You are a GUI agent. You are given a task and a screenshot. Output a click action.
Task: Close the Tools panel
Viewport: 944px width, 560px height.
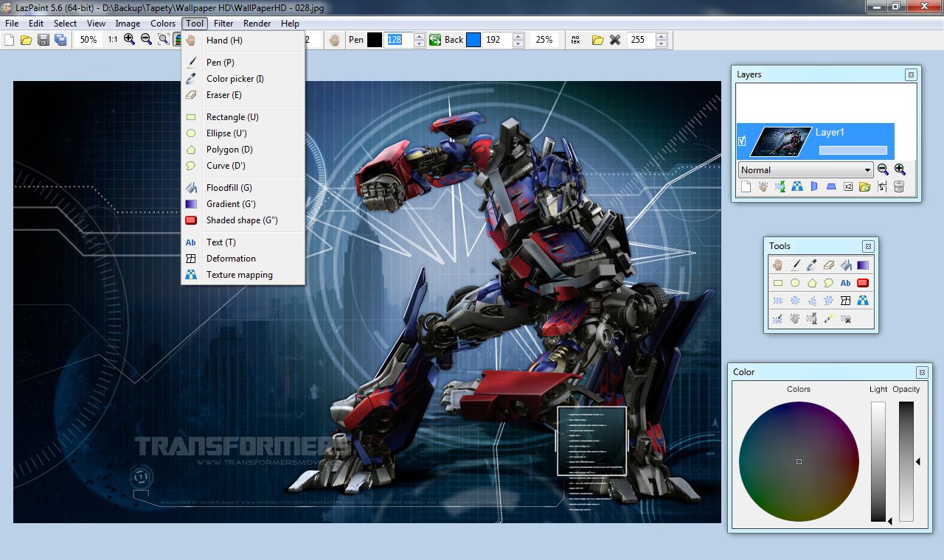868,246
